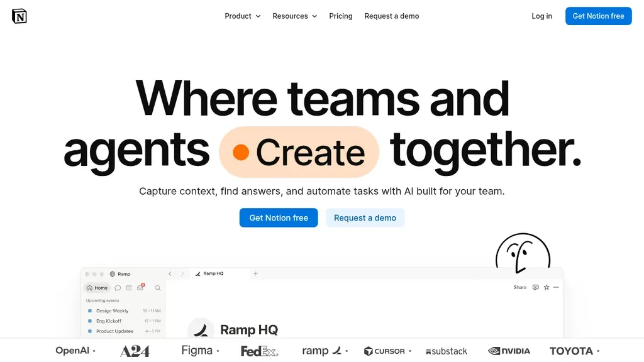Image resolution: width=644 pixels, height=362 pixels.
Task: Click the Toyota logo
Action: (571, 351)
